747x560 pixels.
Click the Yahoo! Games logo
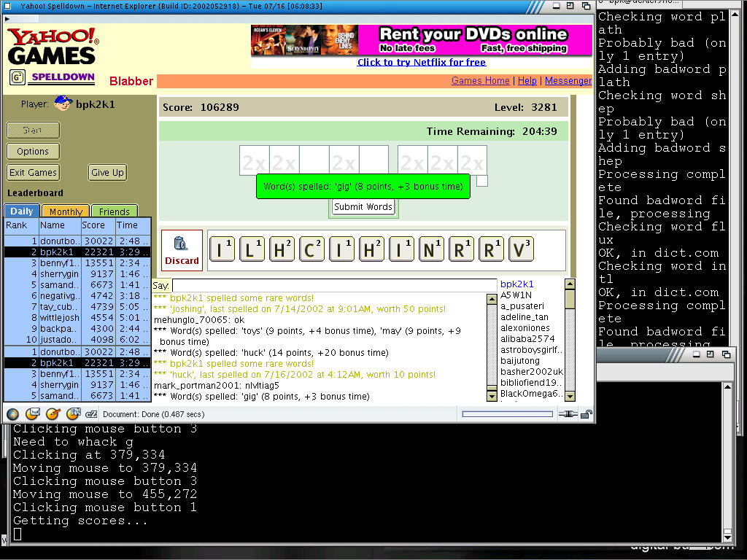pos(53,46)
